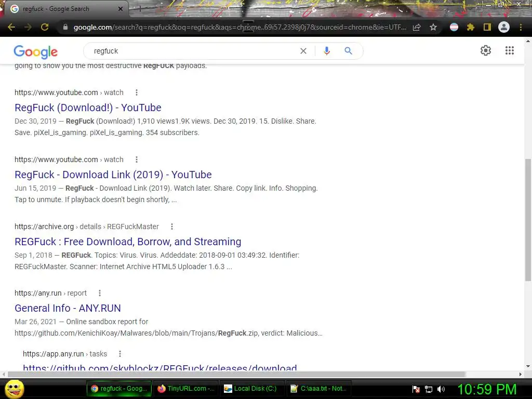Open more options for archive.org result
This screenshot has width=532, height=399.
click(x=171, y=227)
